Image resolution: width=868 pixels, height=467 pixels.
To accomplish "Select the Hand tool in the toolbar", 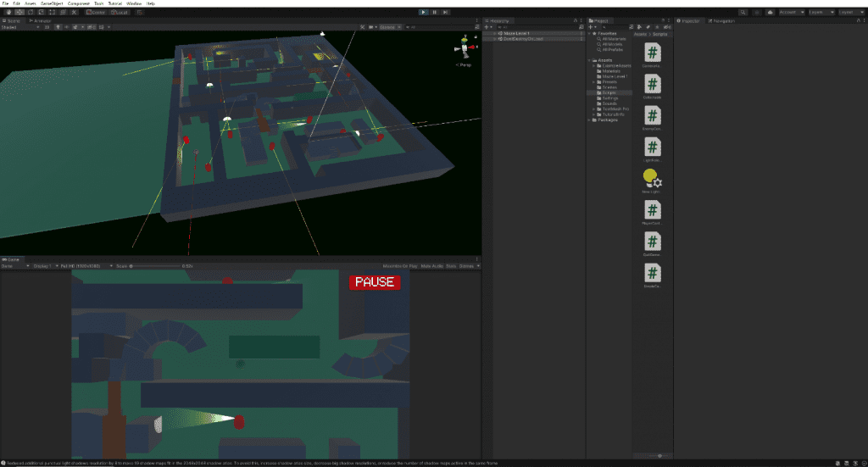I will click(8, 12).
